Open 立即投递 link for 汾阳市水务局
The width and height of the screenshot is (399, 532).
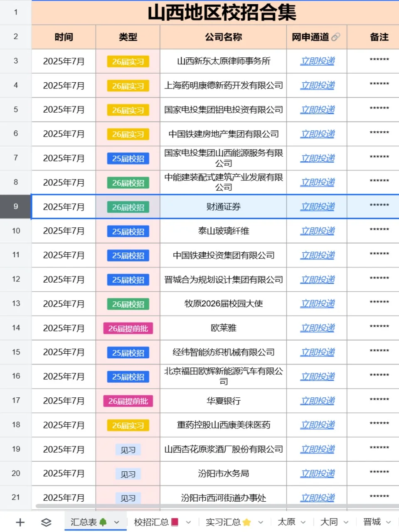pyautogui.click(x=318, y=474)
